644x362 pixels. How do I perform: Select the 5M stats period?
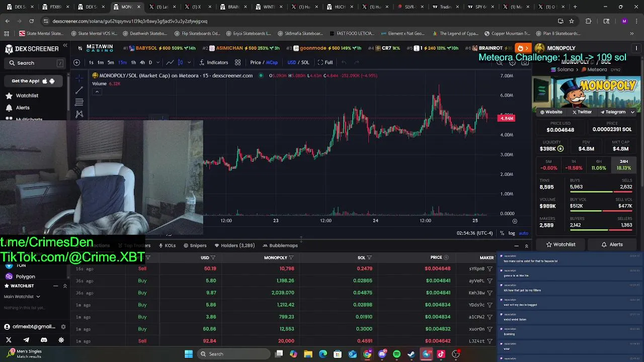click(x=548, y=165)
